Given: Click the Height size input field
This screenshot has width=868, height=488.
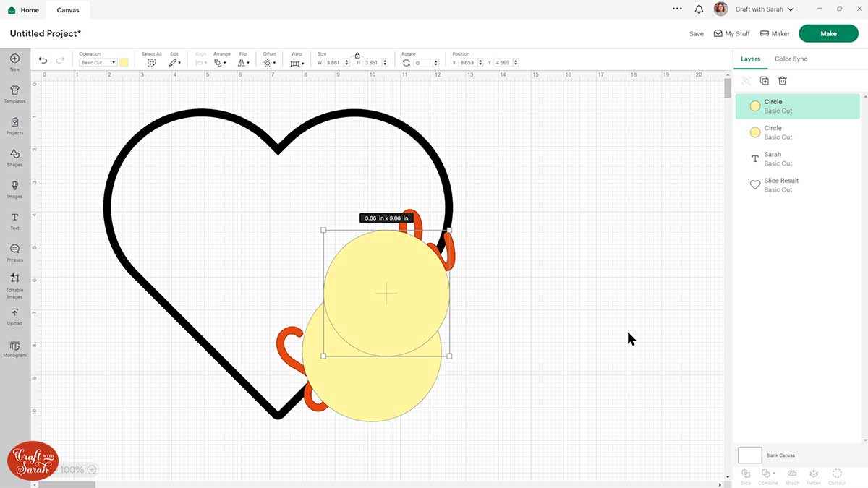Looking at the screenshot, I should point(372,63).
